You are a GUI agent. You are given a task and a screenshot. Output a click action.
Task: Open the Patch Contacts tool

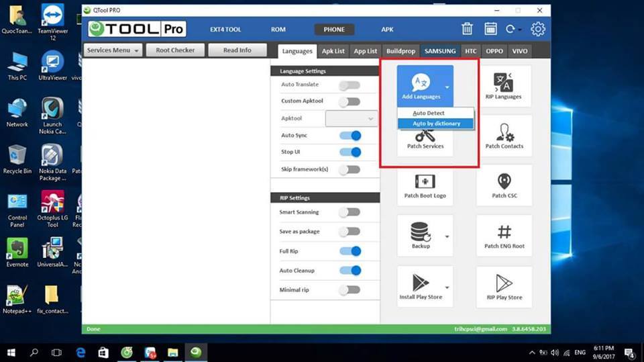tap(504, 136)
